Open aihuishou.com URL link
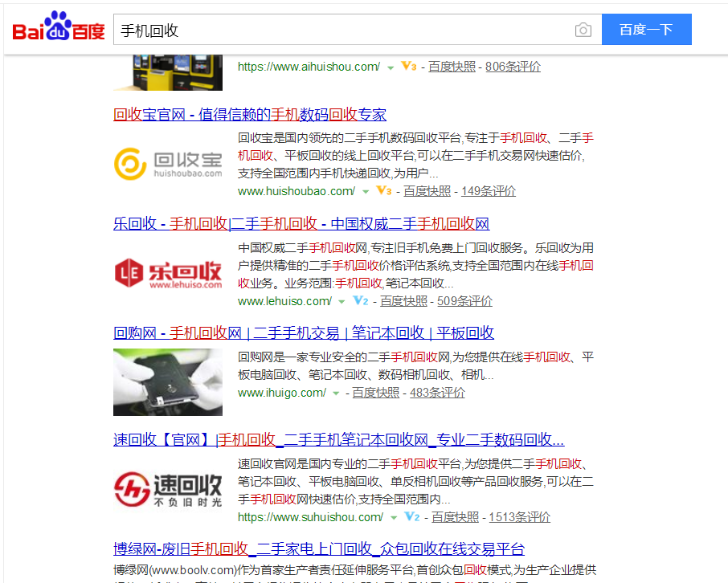 (309, 67)
